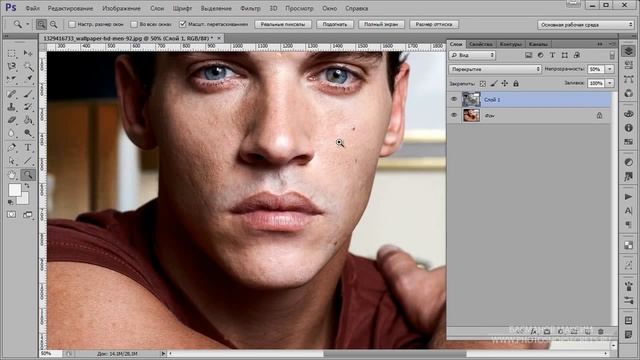The width and height of the screenshot is (640, 360).
Task: Click the 'Подогнать' button
Action: pos(335,24)
